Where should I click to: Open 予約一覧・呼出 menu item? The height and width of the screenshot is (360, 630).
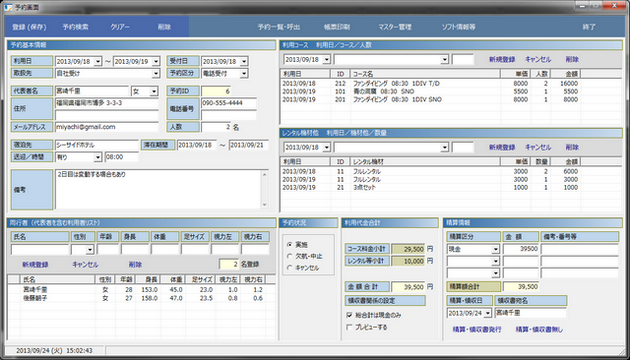click(279, 27)
